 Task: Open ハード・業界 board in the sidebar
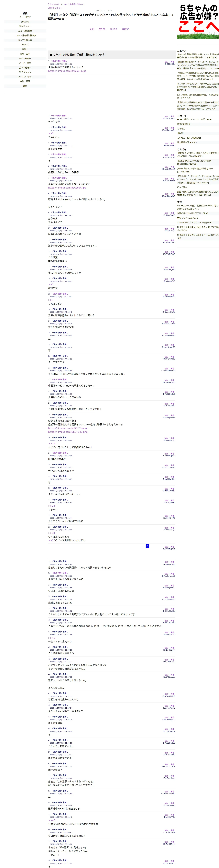(x=25, y=63)
